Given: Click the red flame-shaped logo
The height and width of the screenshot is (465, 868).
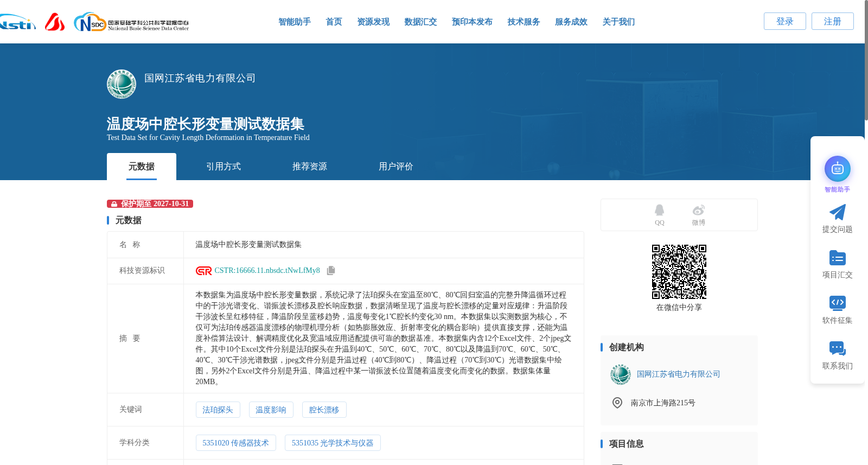Looking at the screenshot, I should coord(55,22).
